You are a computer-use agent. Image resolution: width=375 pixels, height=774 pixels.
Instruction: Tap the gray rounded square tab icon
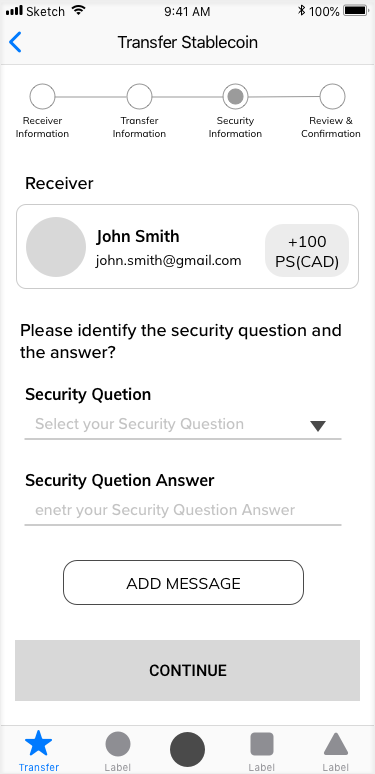coord(262,744)
